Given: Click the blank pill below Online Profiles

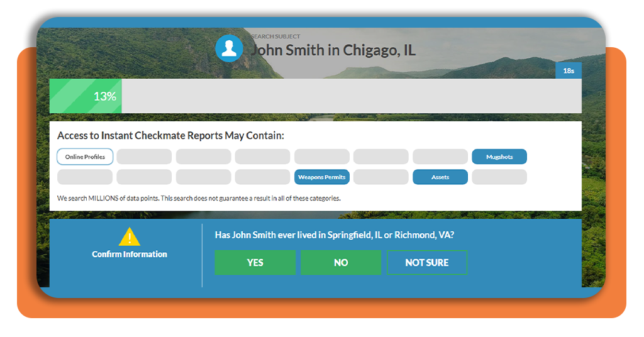Looking at the screenshot, I should pyautogui.click(x=85, y=177).
